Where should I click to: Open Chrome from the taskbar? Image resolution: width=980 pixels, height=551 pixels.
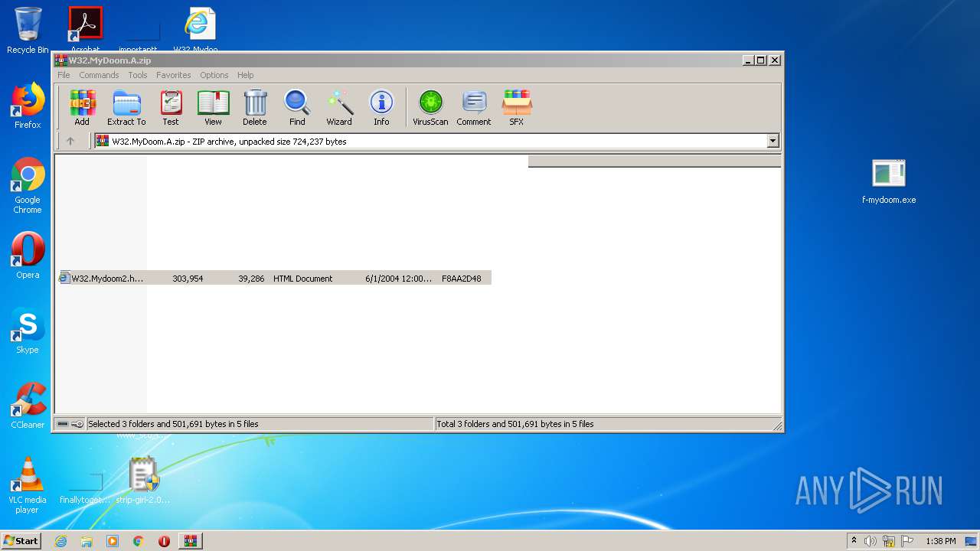pos(139,541)
